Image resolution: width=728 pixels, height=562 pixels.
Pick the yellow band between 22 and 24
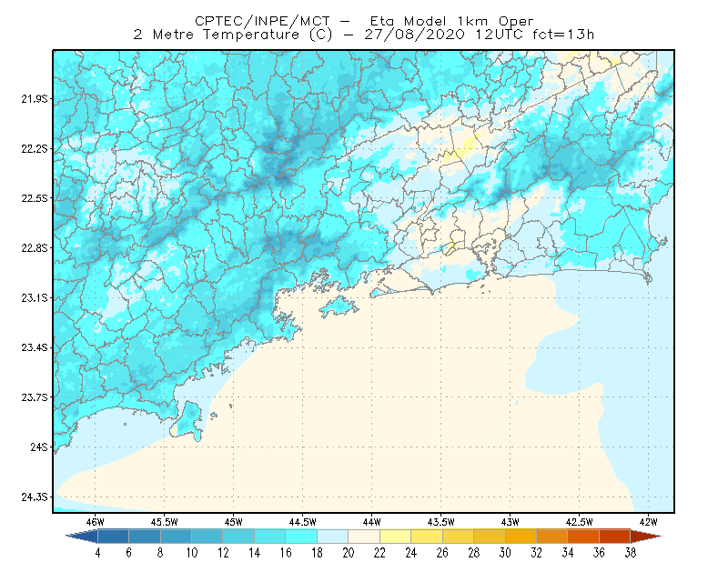[396, 537]
